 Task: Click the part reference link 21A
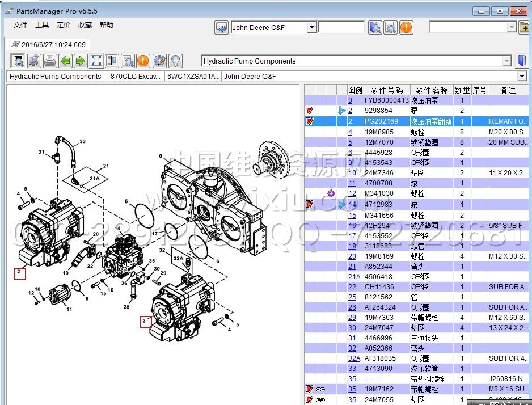point(354,277)
